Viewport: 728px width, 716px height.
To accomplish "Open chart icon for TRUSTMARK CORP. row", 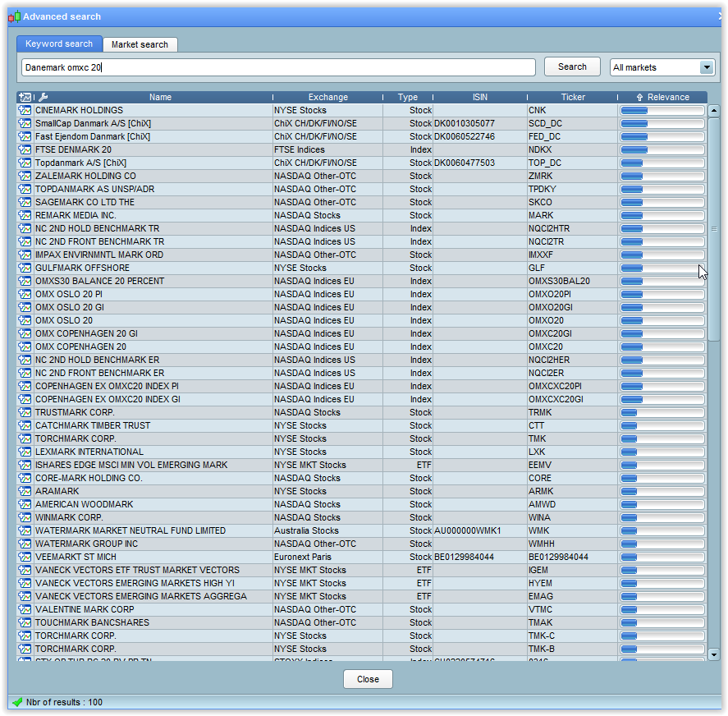I will tap(25, 412).
